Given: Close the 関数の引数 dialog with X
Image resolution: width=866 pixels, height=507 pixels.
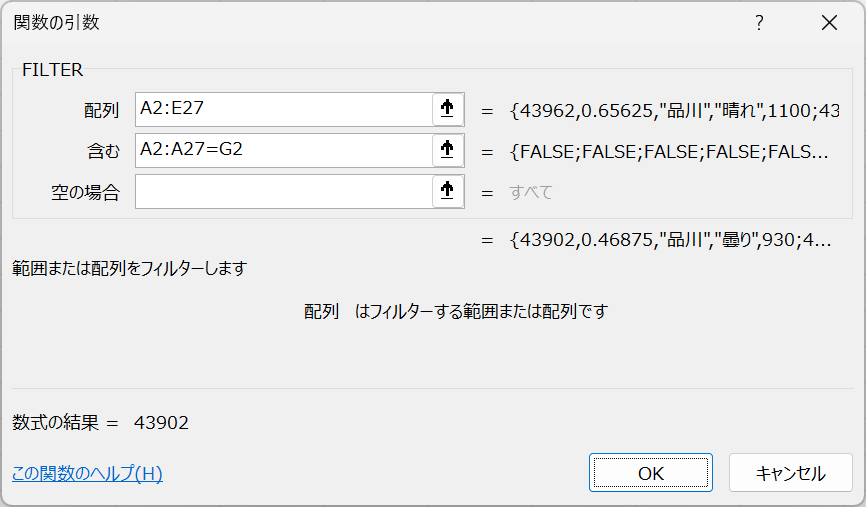Looking at the screenshot, I should pyautogui.click(x=829, y=23).
